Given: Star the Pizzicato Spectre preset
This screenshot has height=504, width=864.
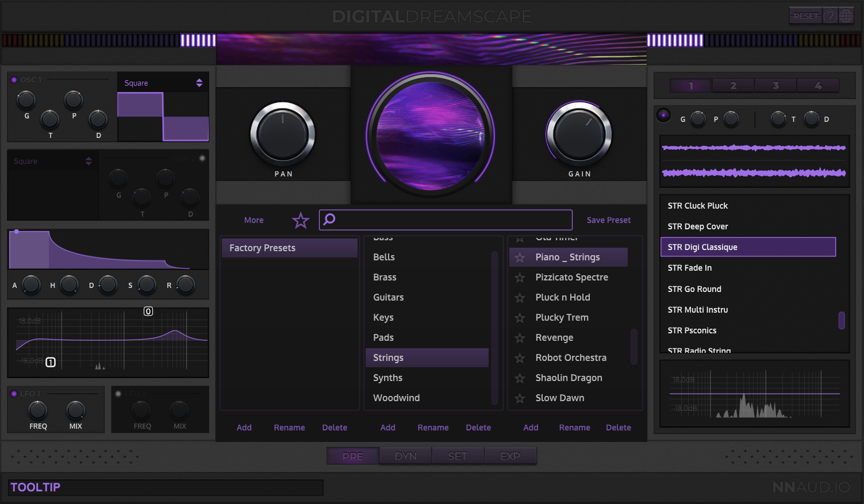Looking at the screenshot, I should [520, 278].
